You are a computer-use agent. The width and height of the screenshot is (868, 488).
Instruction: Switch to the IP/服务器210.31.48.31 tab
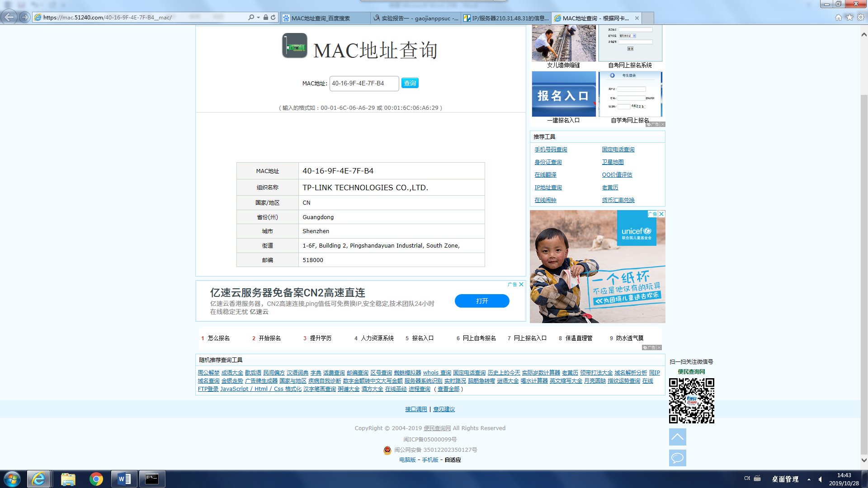506,18
